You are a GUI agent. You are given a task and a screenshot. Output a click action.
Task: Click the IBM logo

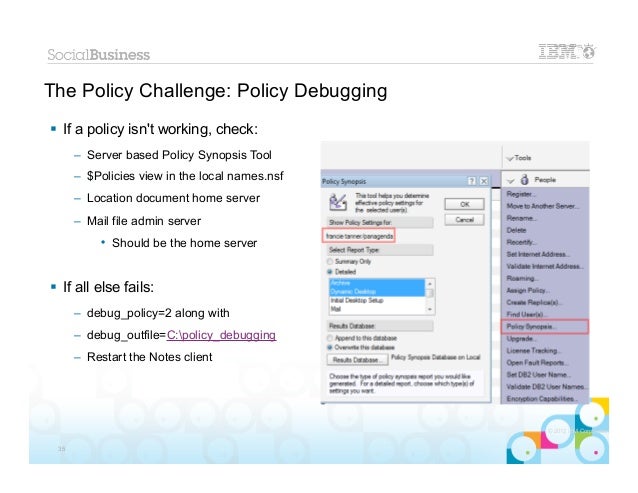pyautogui.click(x=567, y=51)
